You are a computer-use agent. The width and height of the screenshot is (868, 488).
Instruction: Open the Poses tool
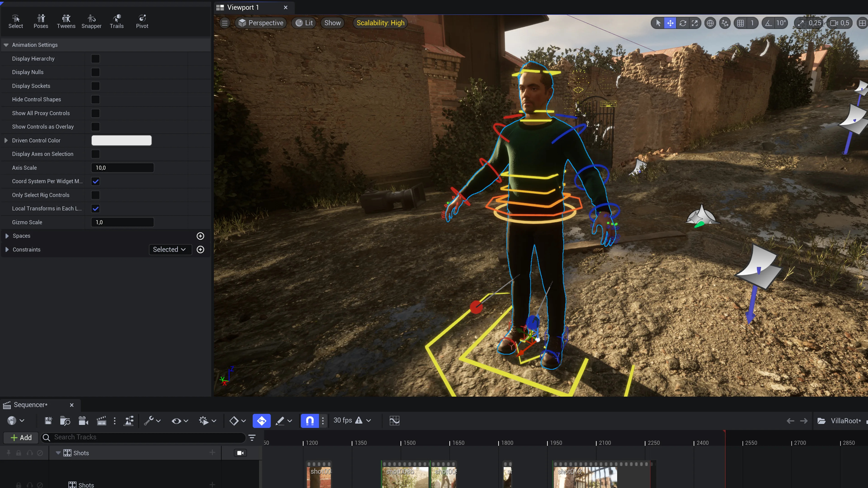pyautogui.click(x=41, y=21)
